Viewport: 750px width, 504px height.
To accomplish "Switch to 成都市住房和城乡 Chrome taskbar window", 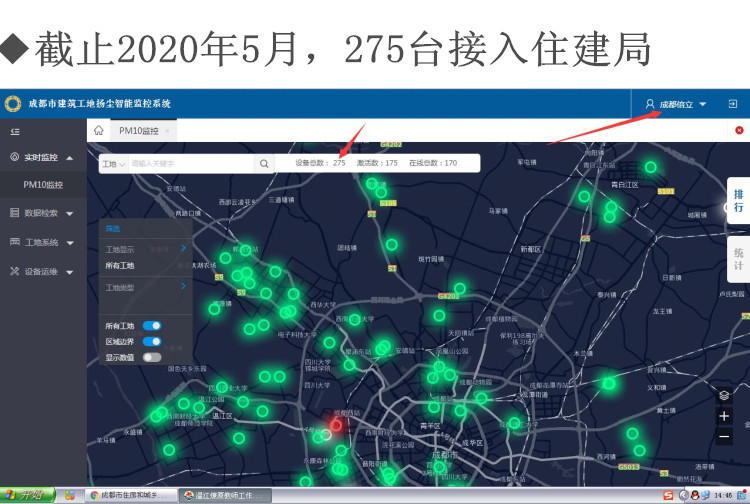I will click(132, 495).
